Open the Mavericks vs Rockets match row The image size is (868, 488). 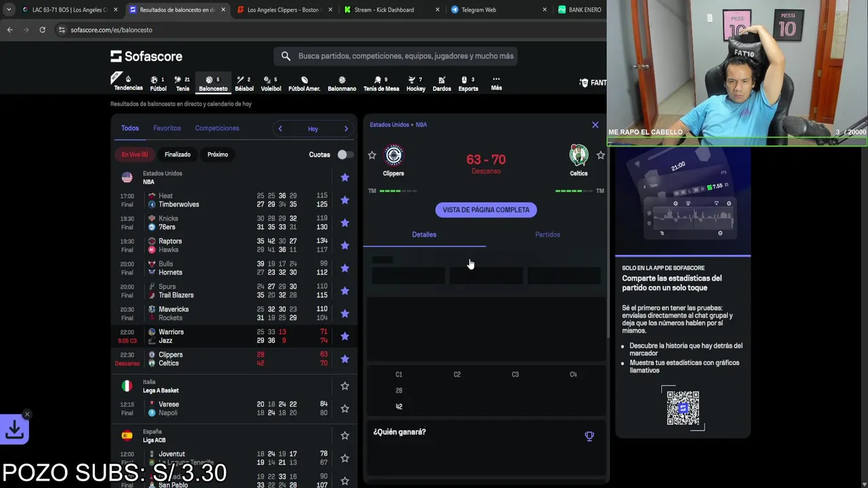click(x=233, y=314)
